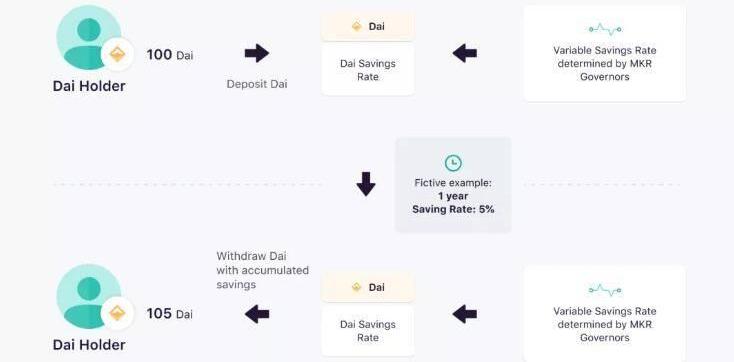Screen dimensions: 734x362
Task: Click the downward arrow beside Fictive example
Action: tap(366, 184)
